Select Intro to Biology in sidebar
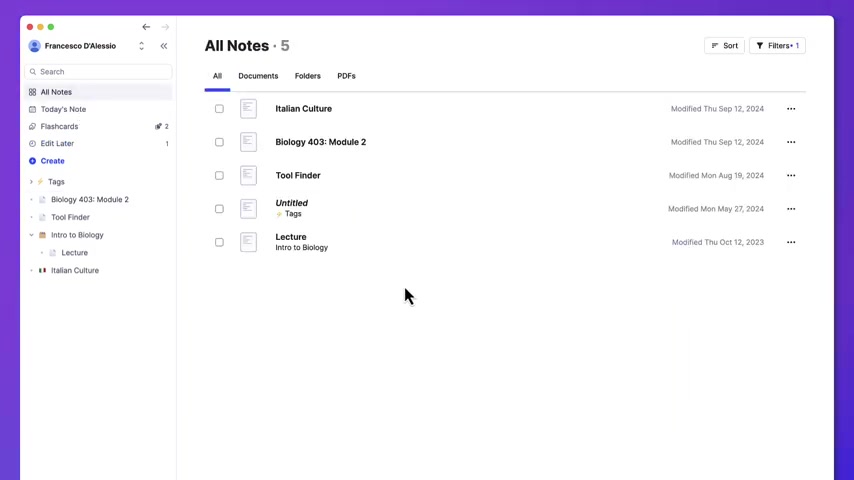 click(x=77, y=235)
